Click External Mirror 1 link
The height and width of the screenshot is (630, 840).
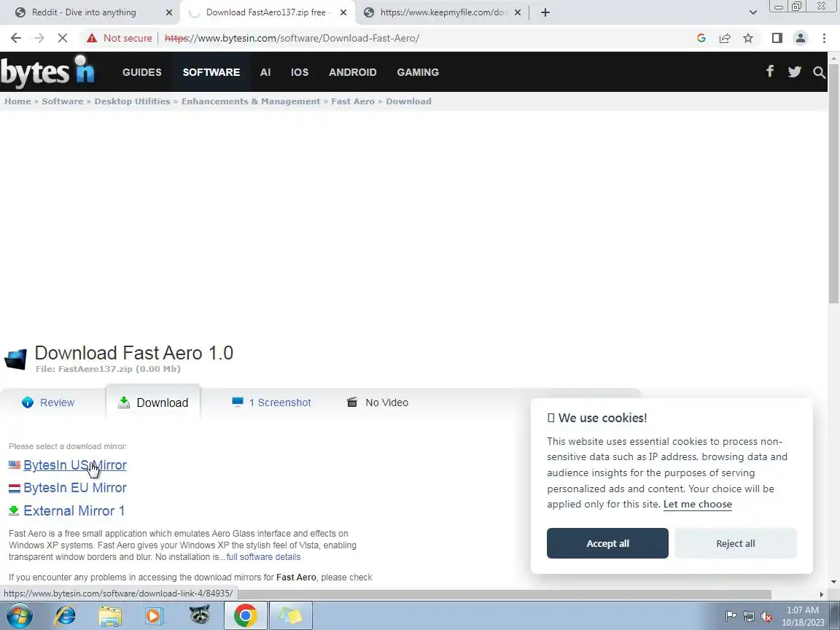point(74,510)
